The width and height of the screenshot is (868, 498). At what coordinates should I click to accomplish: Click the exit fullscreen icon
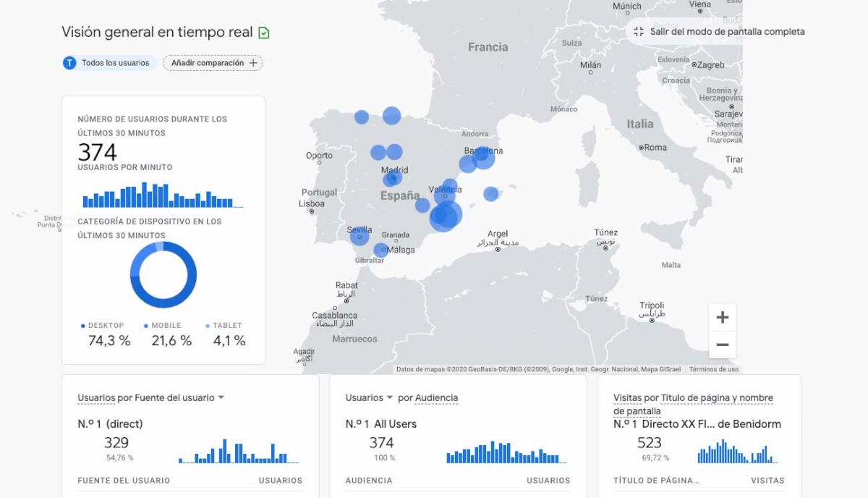tap(638, 32)
